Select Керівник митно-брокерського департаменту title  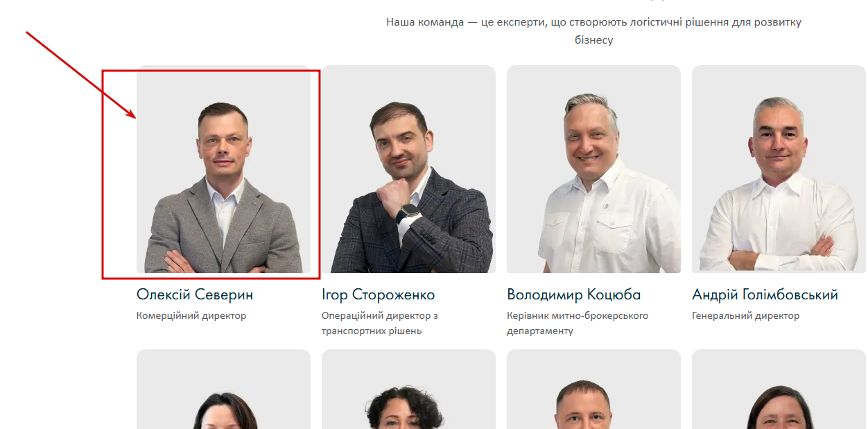point(578,323)
